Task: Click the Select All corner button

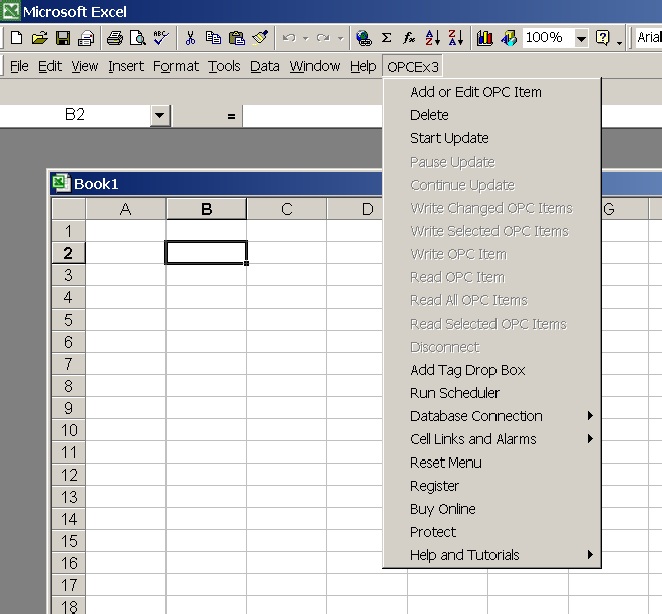Action: (x=68, y=209)
